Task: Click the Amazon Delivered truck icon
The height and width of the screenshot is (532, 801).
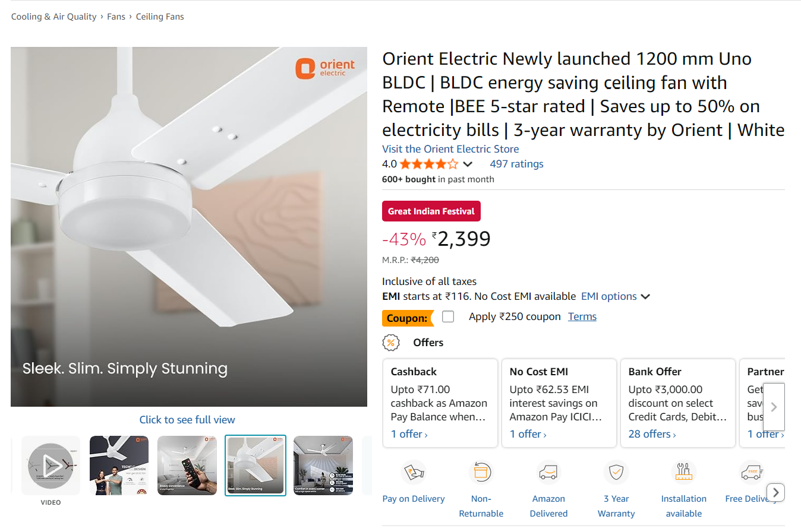Action: click(549, 473)
